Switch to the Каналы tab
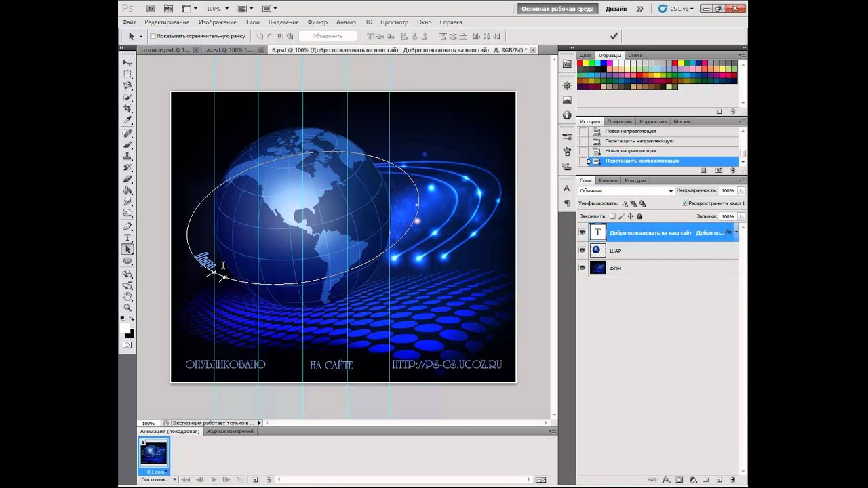The width and height of the screenshot is (868, 488). [x=608, y=180]
